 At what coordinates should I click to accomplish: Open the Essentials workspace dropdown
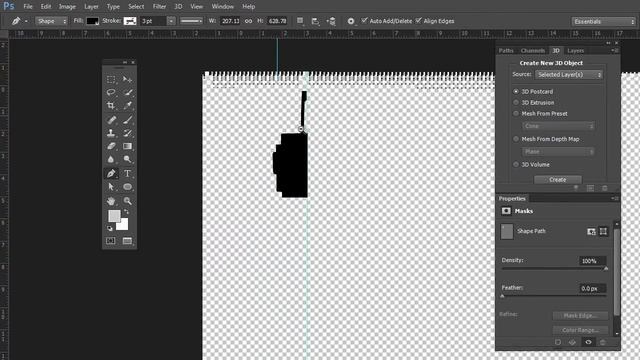[x=604, y=21]
